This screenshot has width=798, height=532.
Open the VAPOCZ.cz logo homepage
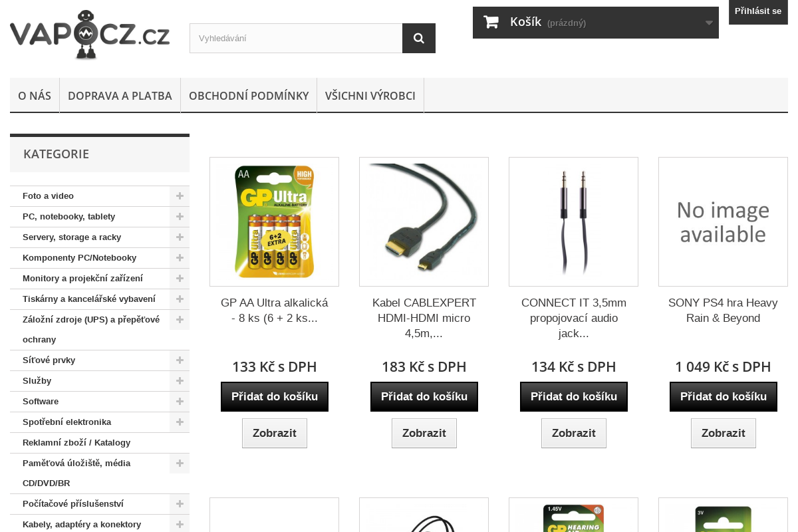point(90,35)
